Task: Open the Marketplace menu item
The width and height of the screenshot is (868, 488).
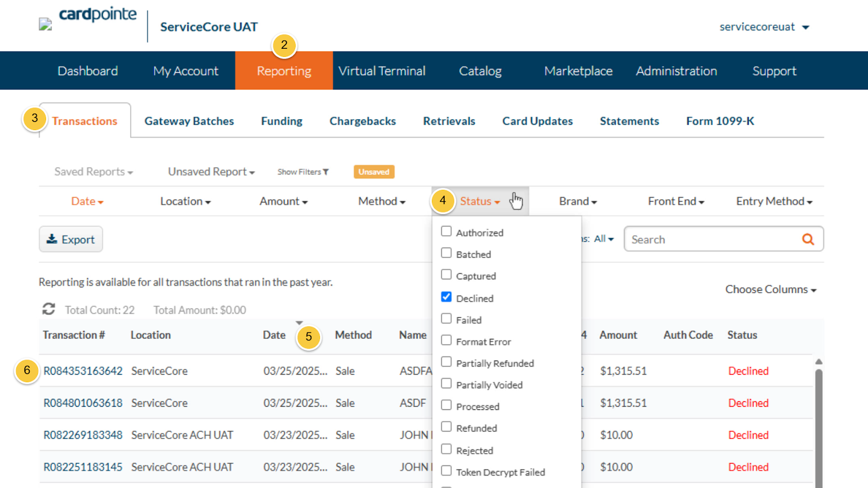Action: [x=578, y=71]
